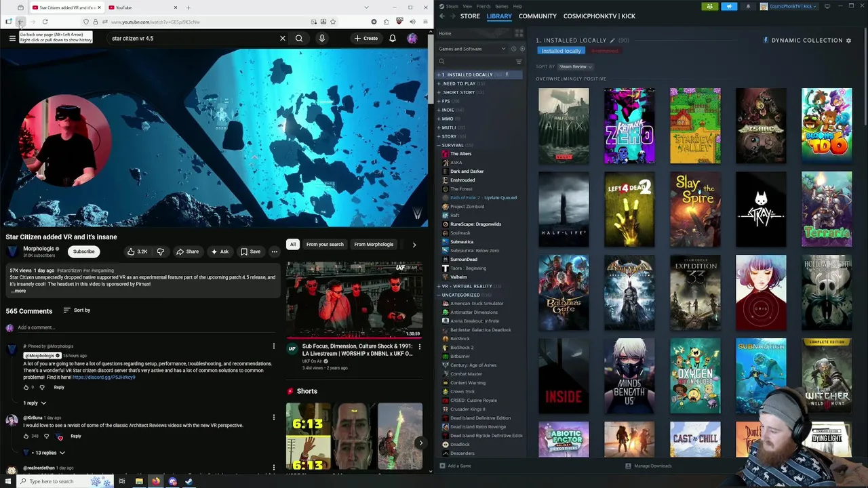868x488 pixels.
Task: Open more actions menu under the video
Action: (x=275, y=251)
